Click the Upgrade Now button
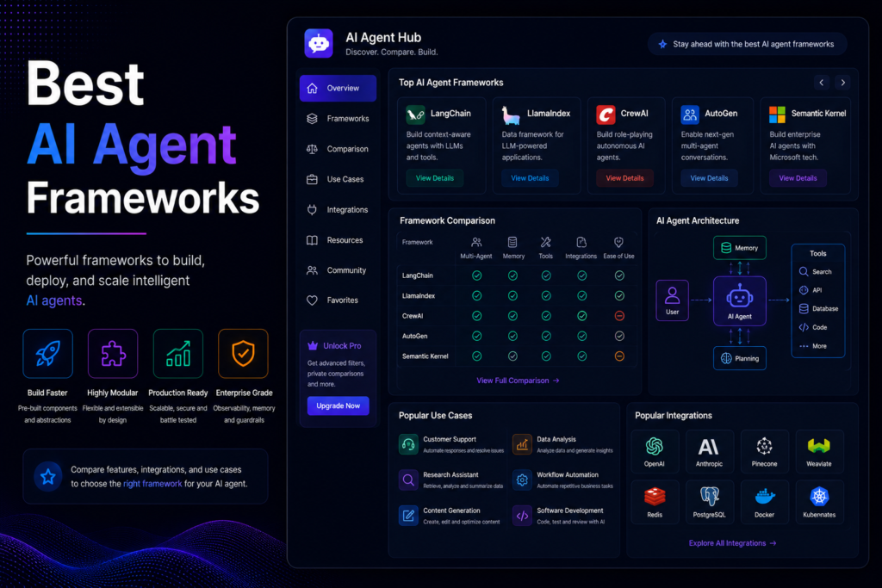The height and width of the screenshot is (588, 882). coord(338,405)
